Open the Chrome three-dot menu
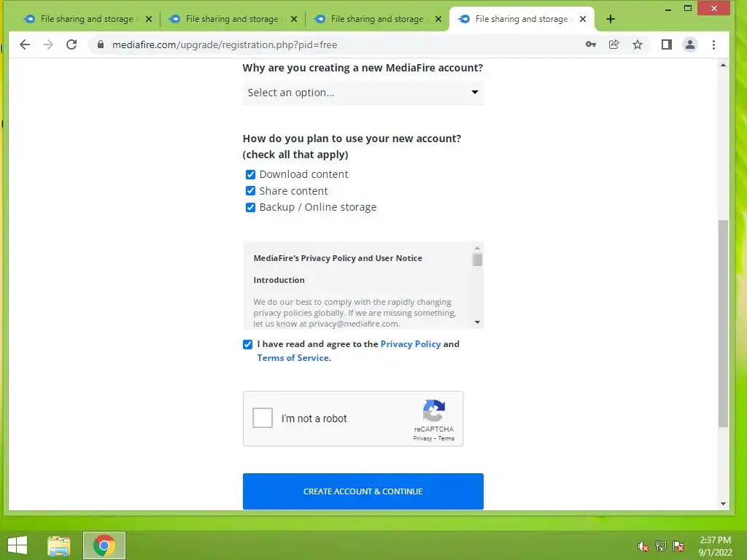747x560 pixels. point(713,44)
